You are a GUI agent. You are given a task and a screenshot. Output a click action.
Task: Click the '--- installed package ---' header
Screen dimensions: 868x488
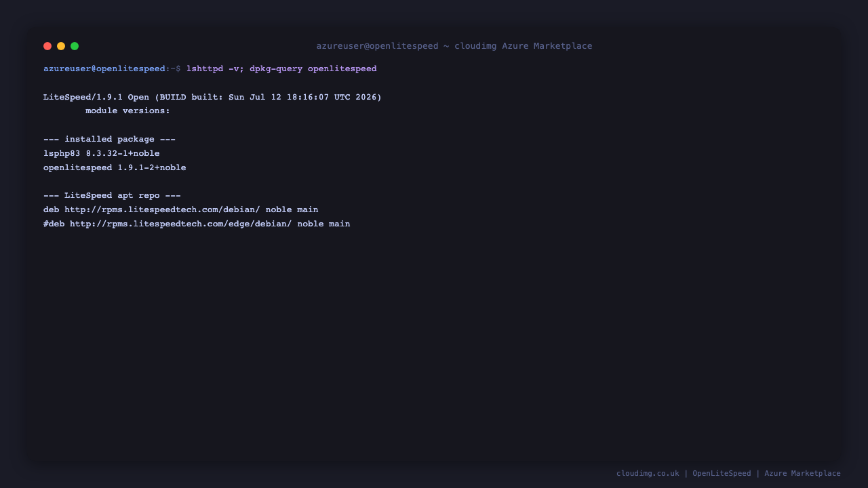109,139
